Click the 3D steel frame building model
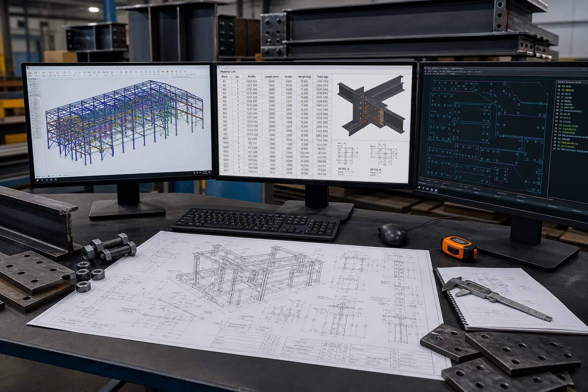The height and width of the screenshot is (392, 588). [124, 122]
